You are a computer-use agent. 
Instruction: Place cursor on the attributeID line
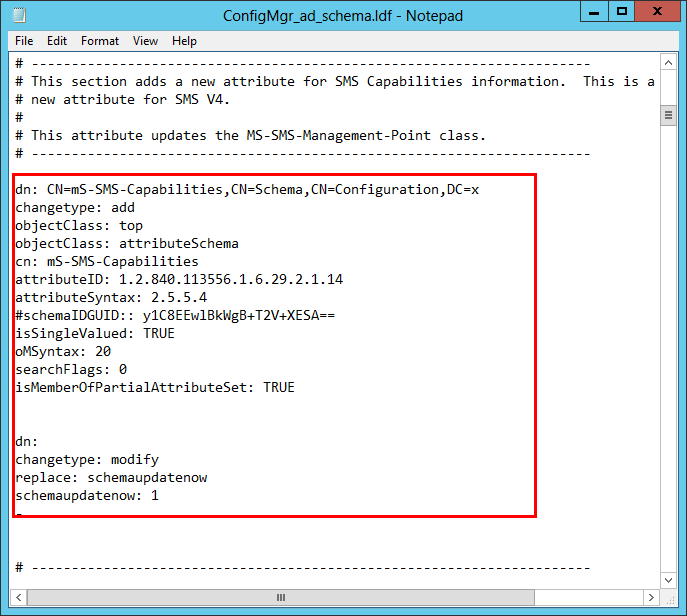click(179, 279)
